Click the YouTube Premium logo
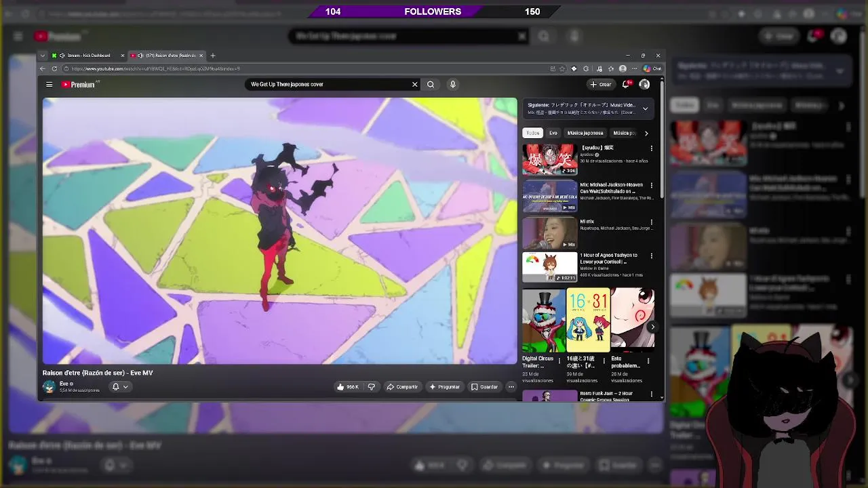The width and height of the screenshot is (868, 488). click(x=79, y=85)
